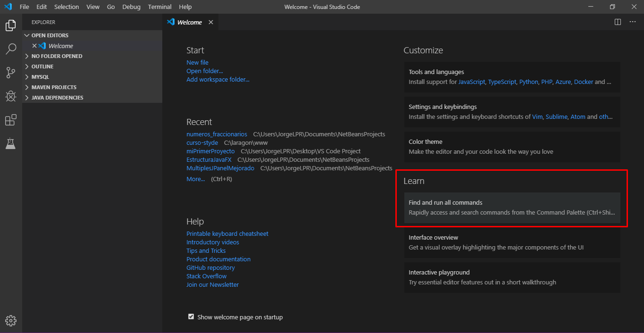The height and width of the screenshot is (333, 644).
Task: Open the Printable keyboard cheatsheet link
Action: click(227, 233)
